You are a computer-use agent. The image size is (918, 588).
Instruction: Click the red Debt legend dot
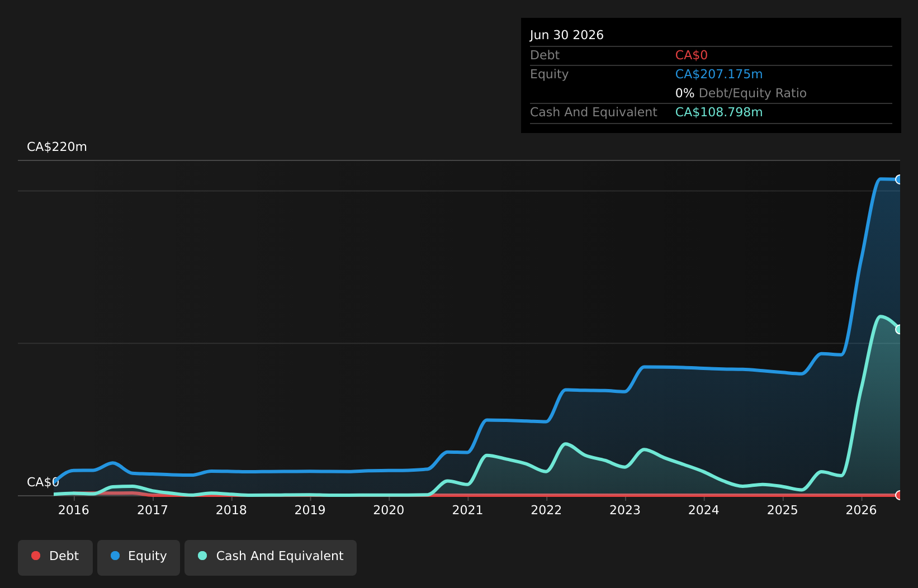click(36, 556)
